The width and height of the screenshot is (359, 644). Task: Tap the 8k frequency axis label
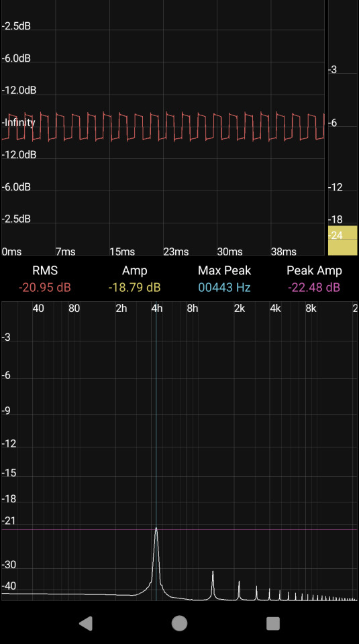pyautogui.click(x=311, y=308)
